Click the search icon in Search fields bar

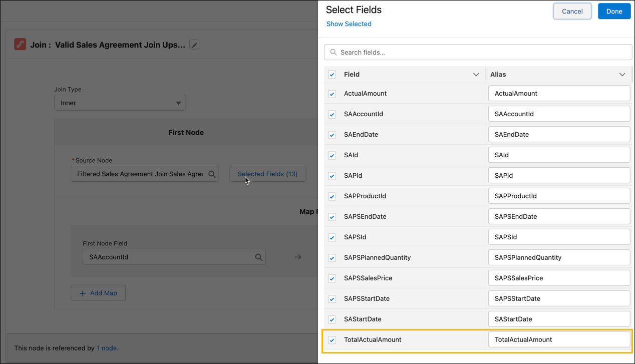(333, 52)
